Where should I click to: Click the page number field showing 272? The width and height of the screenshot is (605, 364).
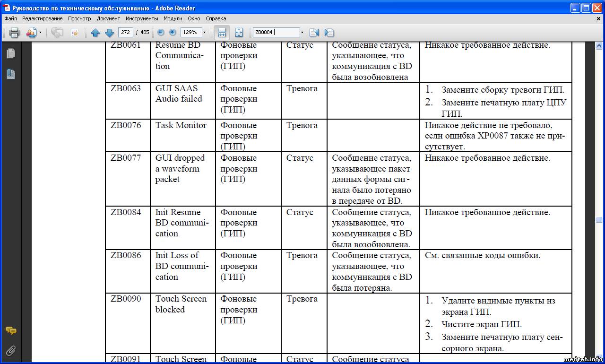click(125, 33)
